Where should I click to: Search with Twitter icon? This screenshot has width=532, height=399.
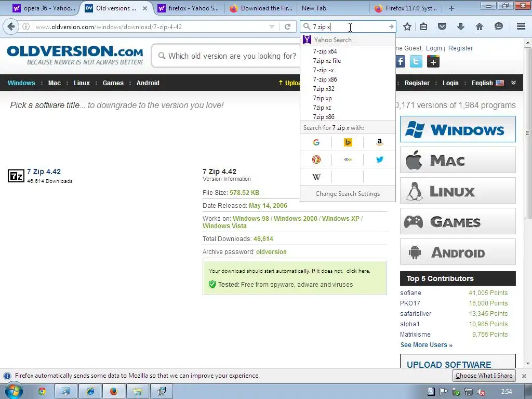[379, 159]
